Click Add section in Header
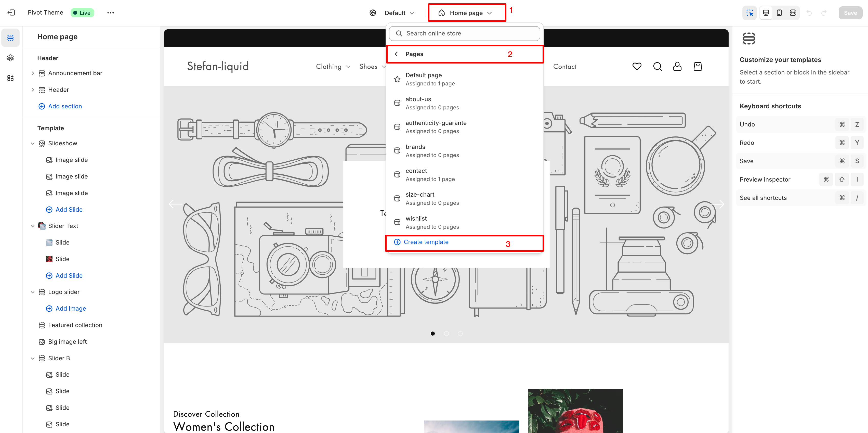 [x=65, y=106]
